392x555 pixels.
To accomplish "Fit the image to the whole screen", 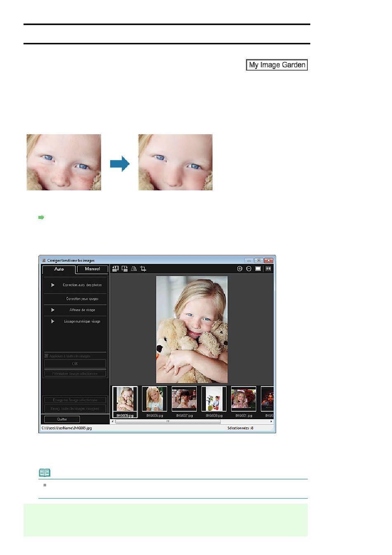I will [x=258, y=269].
